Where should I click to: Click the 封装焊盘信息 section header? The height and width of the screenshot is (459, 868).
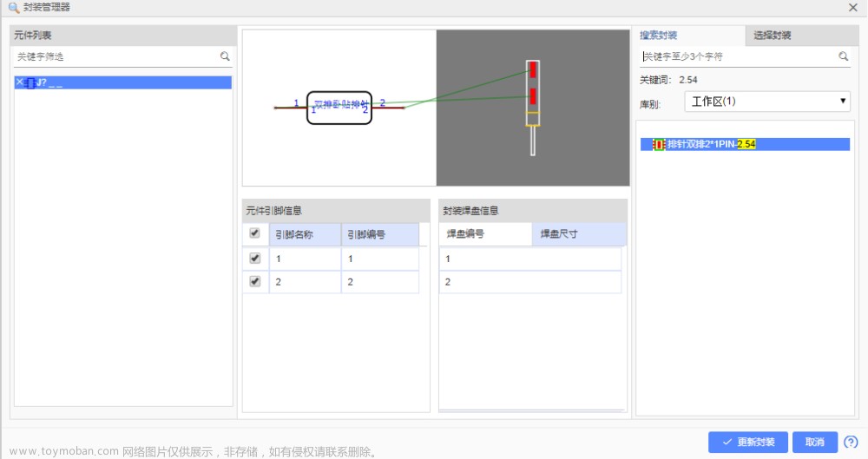[533, 210]
